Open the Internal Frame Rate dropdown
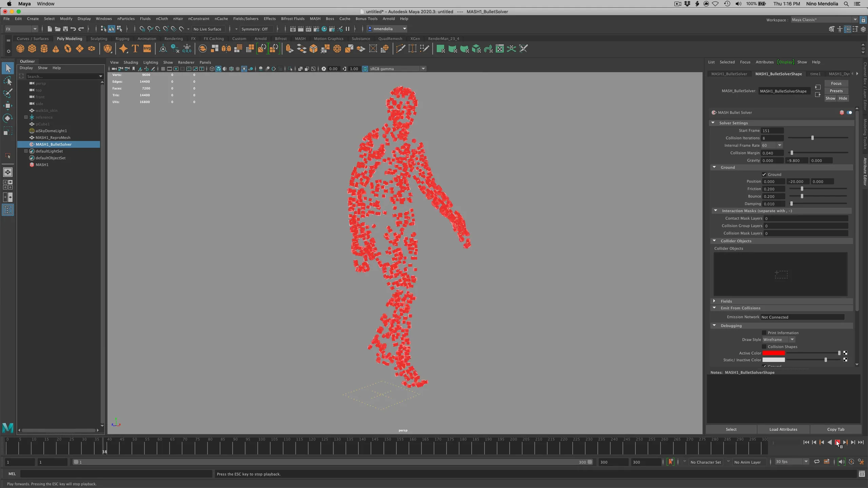Screen dimensions: 868x488 [x=779, y=145]
